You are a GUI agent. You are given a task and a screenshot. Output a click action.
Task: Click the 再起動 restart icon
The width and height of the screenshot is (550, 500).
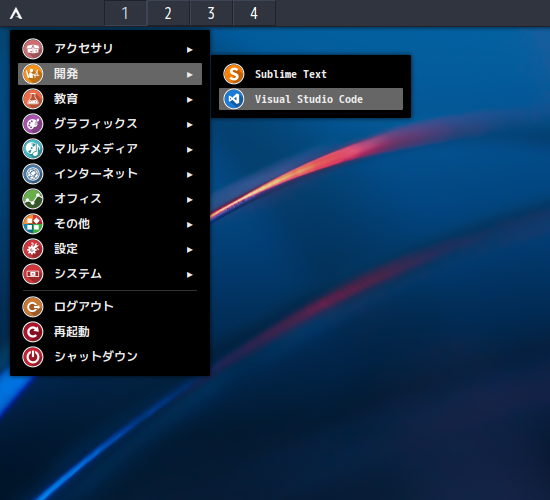click(x=33, y=332)
